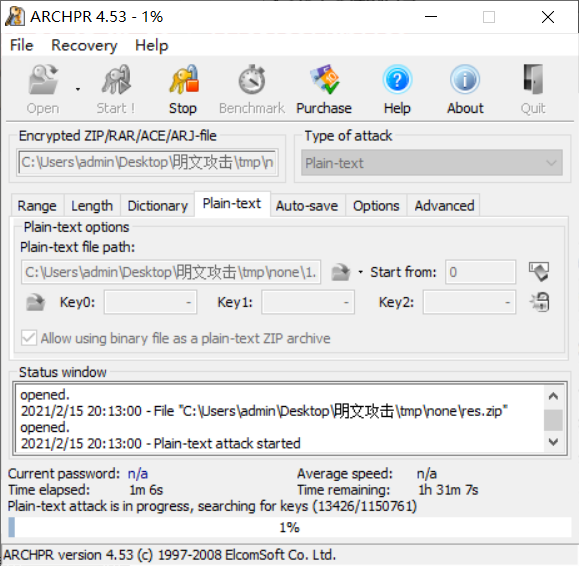Click the ARCHPR version status bar text
This screenshot has height=566, width=579.
point(169,555)
